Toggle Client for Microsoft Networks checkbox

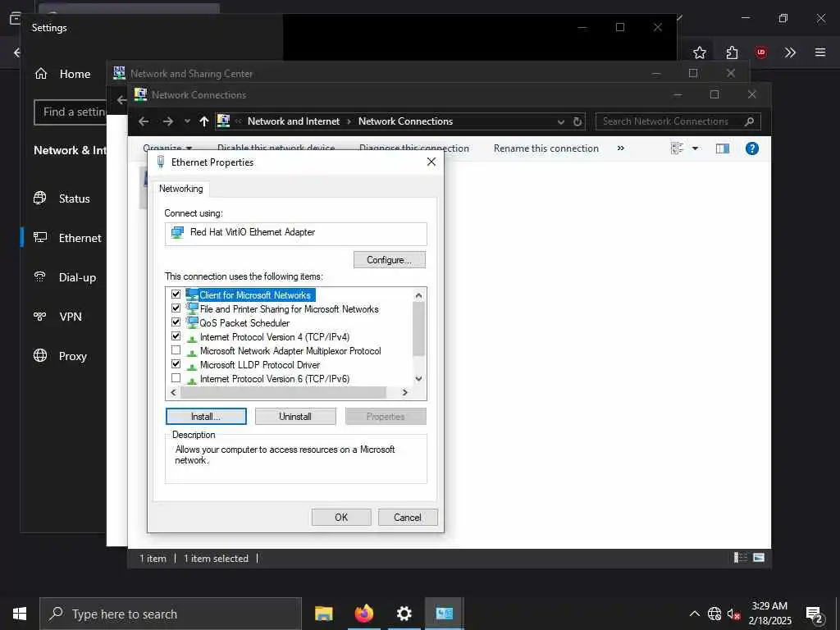[x=176, y=294]
